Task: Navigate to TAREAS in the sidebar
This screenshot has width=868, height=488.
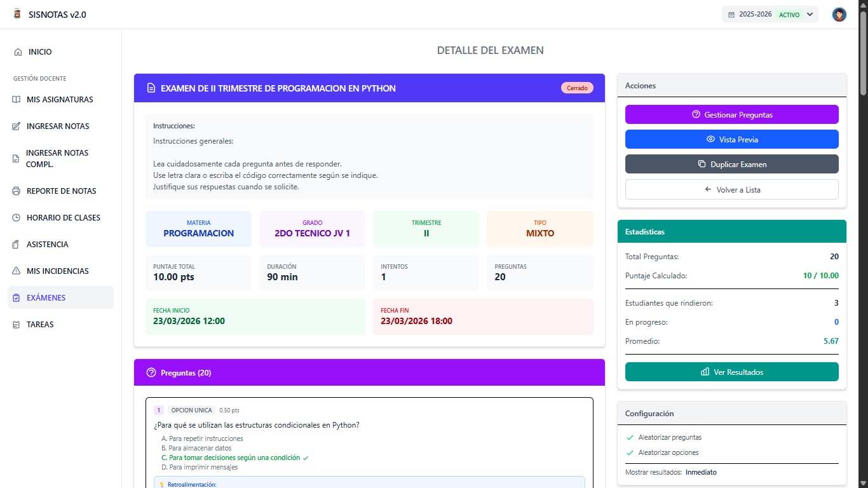Action: [x=60, y=325]
